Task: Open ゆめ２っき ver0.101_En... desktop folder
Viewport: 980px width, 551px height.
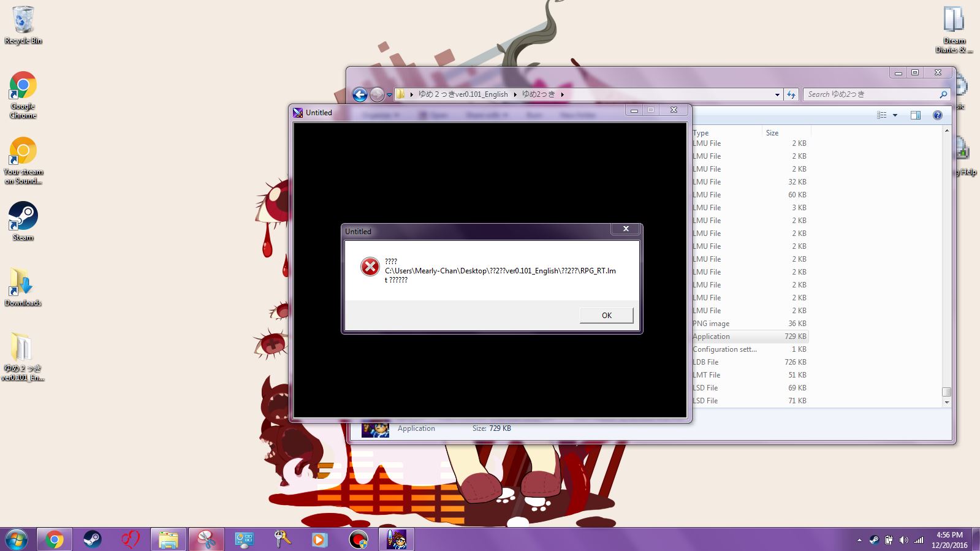Action: [x=23, y=357]
